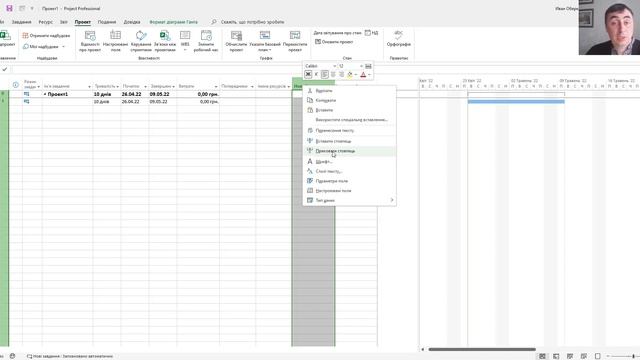Choose Hide Column (Приховати стовпець)

pyautogui.click(x=349, y=151)
